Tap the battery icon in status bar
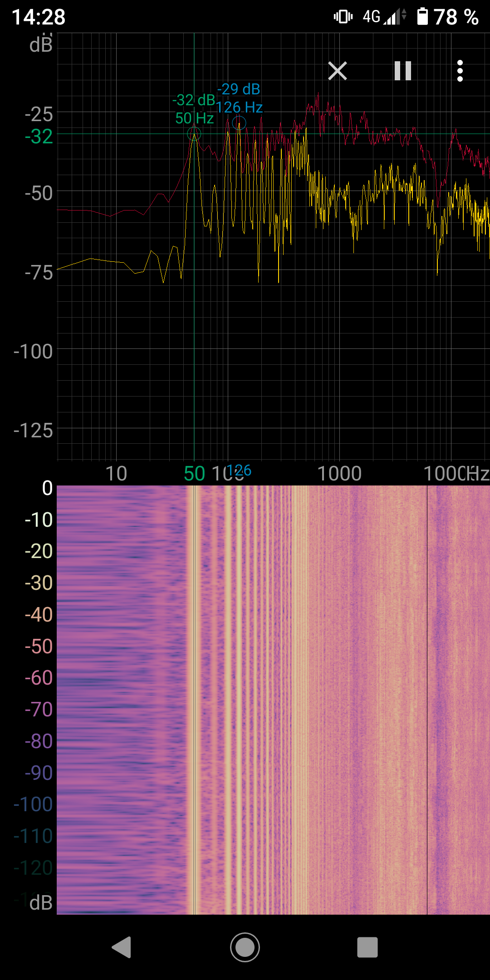This screenshot has width=490, height=980. point(422,16)
